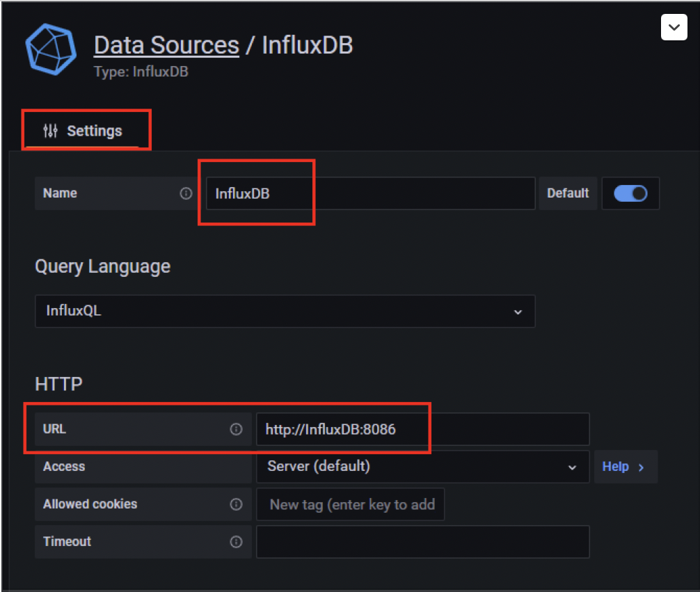Focus the Name input field containing InfluxDB

click(371, 193)
